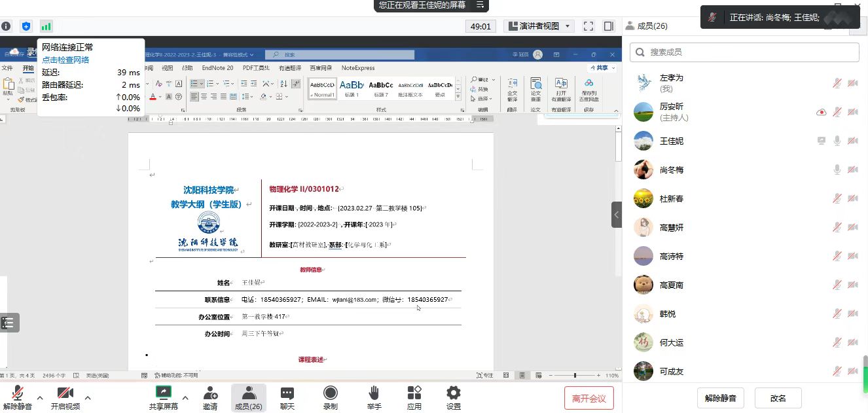Toggle the members side panel icon
This screenshot has height=413, width=868.
click(x=609, y=26)
